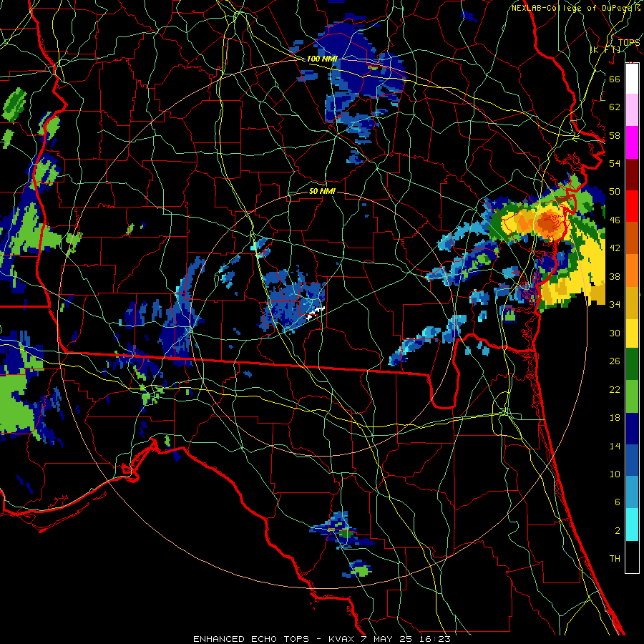Click the legend value 50
Viewport: 644px width, 644px height.
[x=615, y=192]
